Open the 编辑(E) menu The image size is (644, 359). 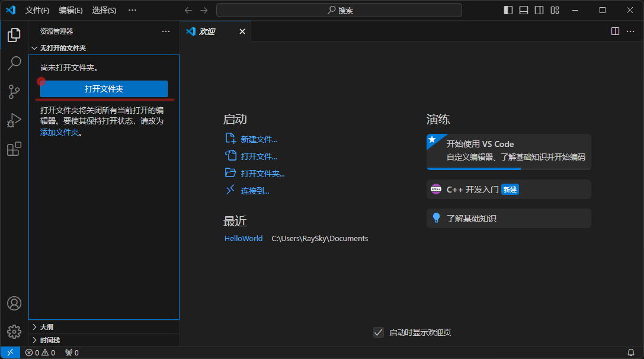point(71,10)
